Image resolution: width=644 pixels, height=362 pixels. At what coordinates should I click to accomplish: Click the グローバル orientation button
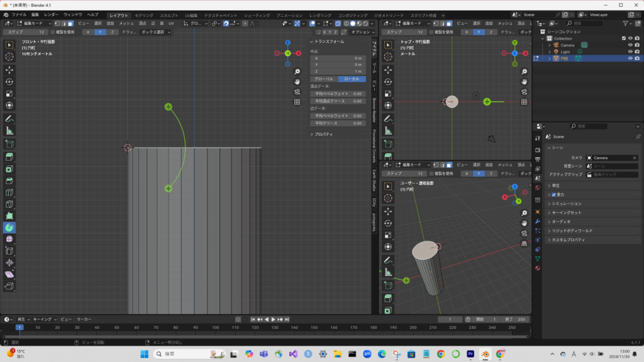click(x=324, y=79)
